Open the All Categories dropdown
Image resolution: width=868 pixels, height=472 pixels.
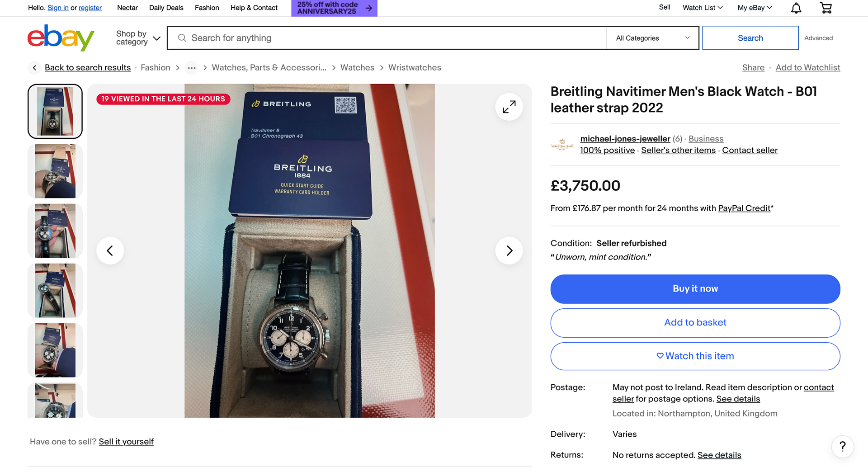click(x=652, y=38)
